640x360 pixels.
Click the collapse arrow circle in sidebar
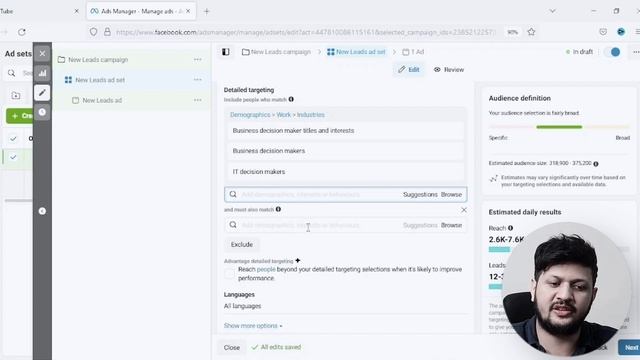[x=42, y=211]
